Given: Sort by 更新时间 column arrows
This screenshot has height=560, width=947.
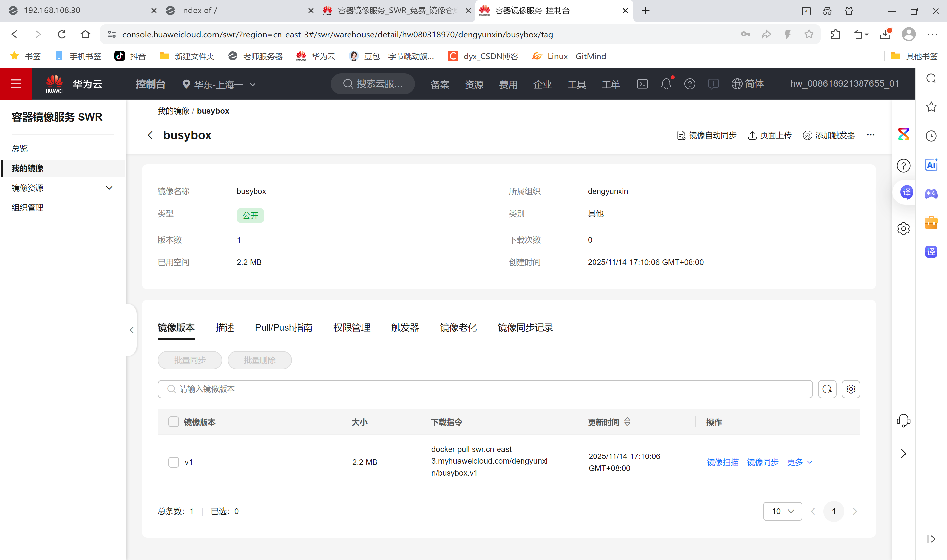Looking at the screenshot, I should (x=627, y=422).
